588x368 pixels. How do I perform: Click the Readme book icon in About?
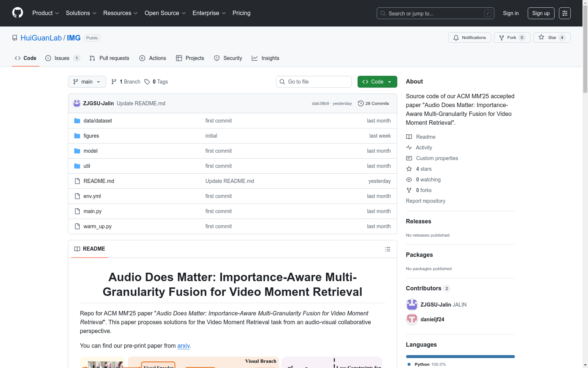click(409, 137)
